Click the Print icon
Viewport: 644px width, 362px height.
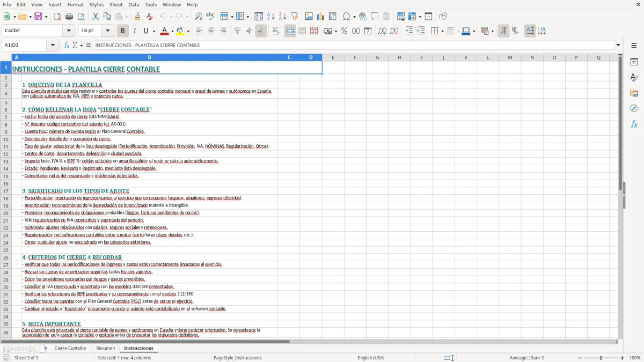(69, 17)
